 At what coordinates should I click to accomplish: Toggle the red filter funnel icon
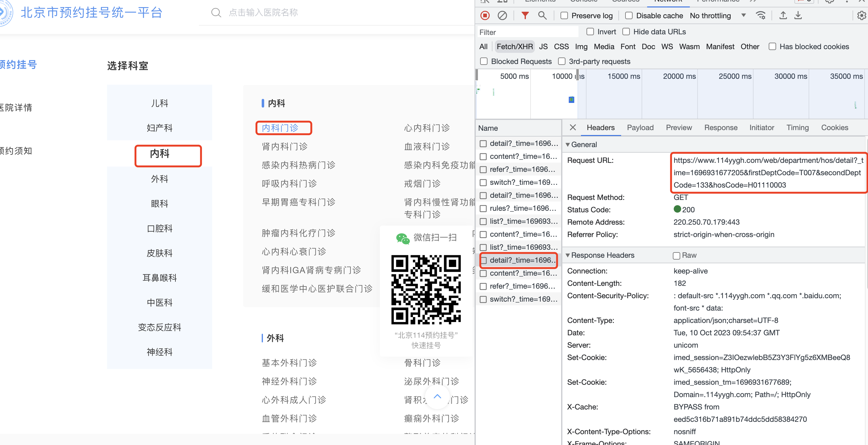525,15
